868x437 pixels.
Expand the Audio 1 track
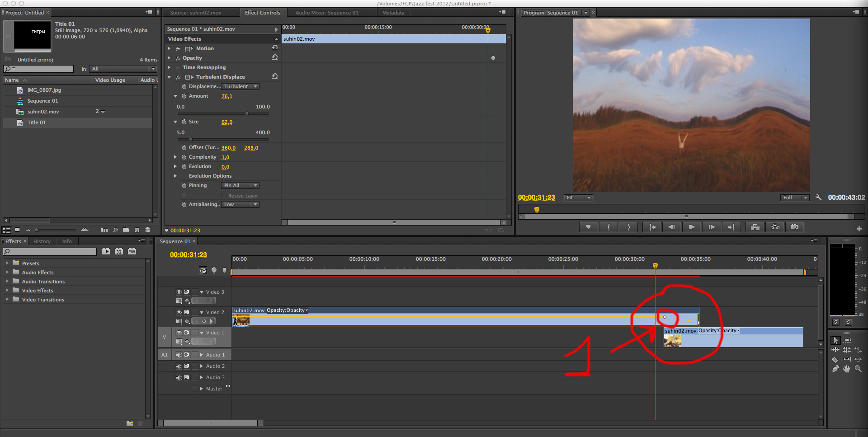click(x=202, y=355)
